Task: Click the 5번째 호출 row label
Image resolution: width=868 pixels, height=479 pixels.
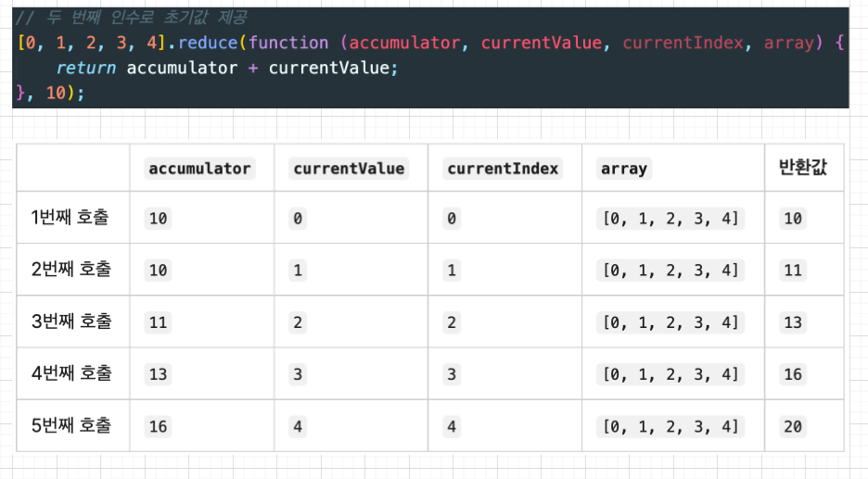Action: tap(70, 425)
